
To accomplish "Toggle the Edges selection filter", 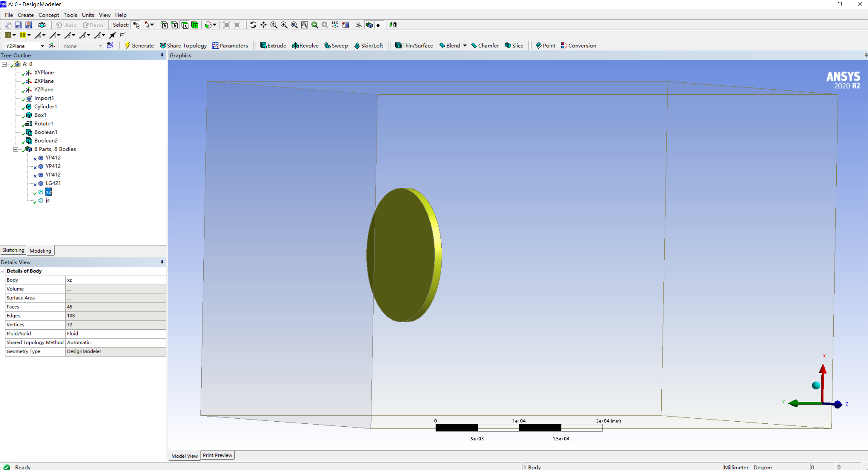I will (x=174, y=25).
